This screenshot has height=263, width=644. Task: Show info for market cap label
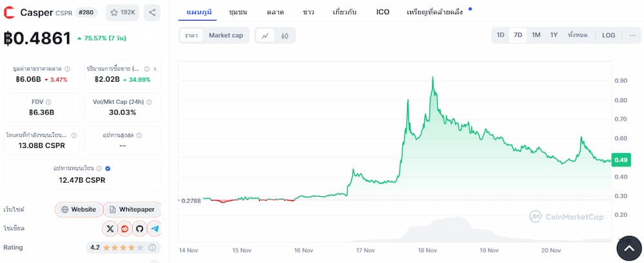click(x=68, y=69)
